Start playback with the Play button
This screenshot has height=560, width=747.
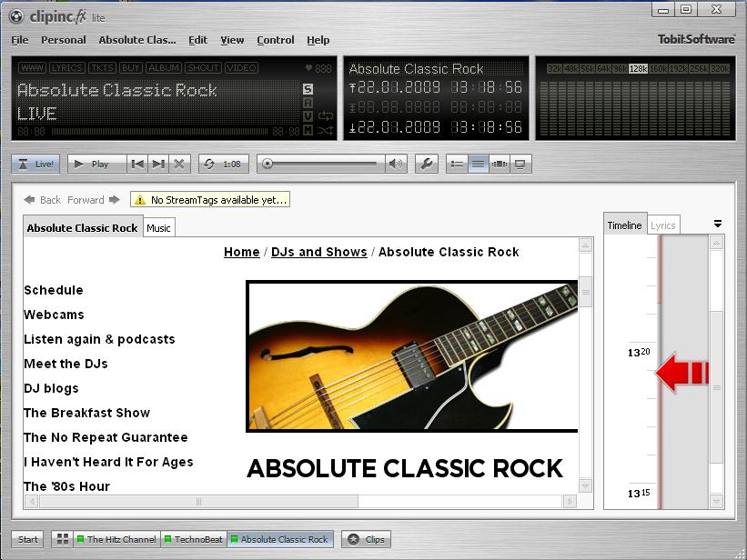(x=97, y=165)
